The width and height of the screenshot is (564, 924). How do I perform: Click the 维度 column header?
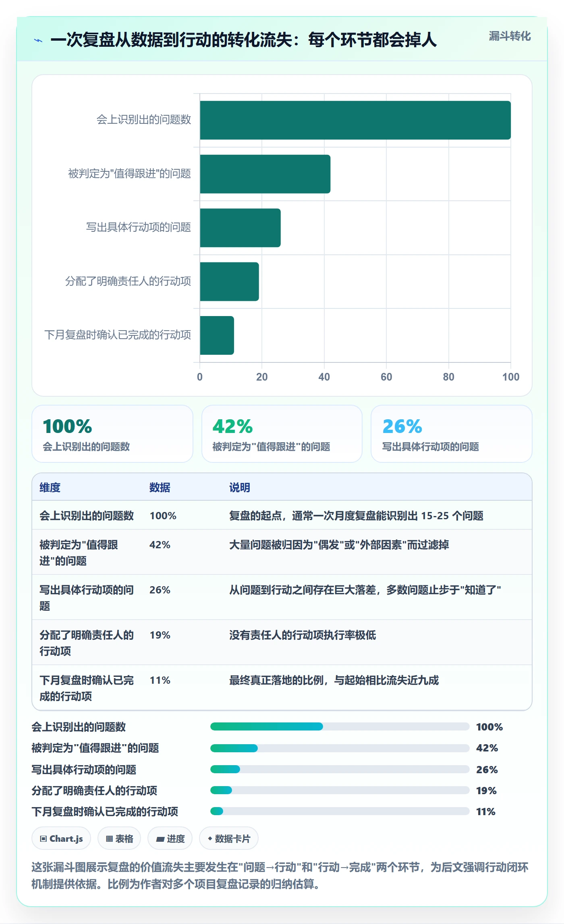(50, 487)
